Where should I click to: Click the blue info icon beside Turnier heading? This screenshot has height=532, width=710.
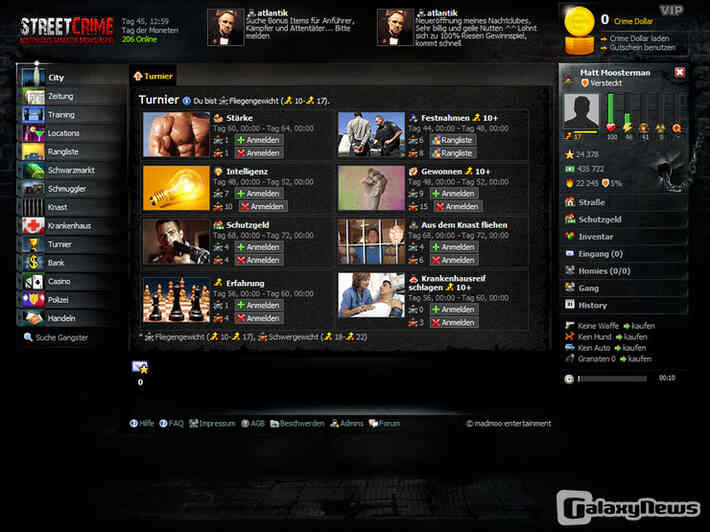[187, 100]
